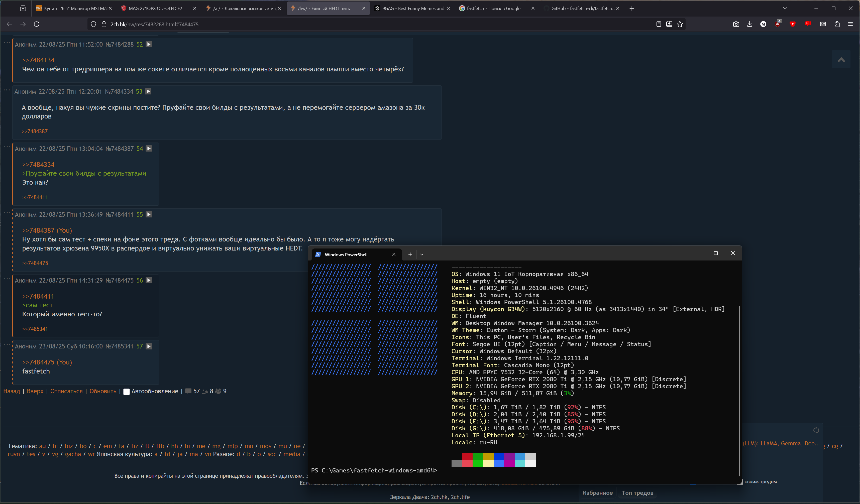This screenshot has height=504, width=860.
Task: Expand post №7484288 triangle menu
Action: [x=149, y=44]
